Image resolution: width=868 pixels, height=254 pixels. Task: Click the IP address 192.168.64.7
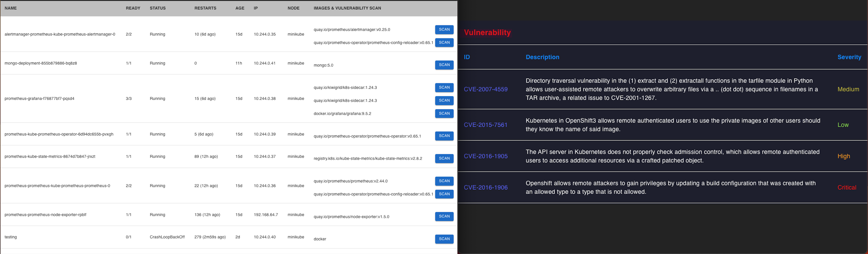266,215
